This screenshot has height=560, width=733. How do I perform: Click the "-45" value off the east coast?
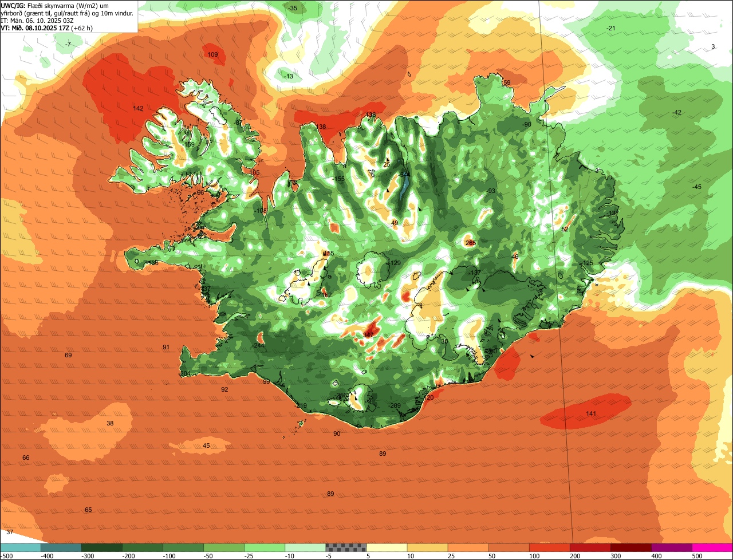[x=696, y=187]
